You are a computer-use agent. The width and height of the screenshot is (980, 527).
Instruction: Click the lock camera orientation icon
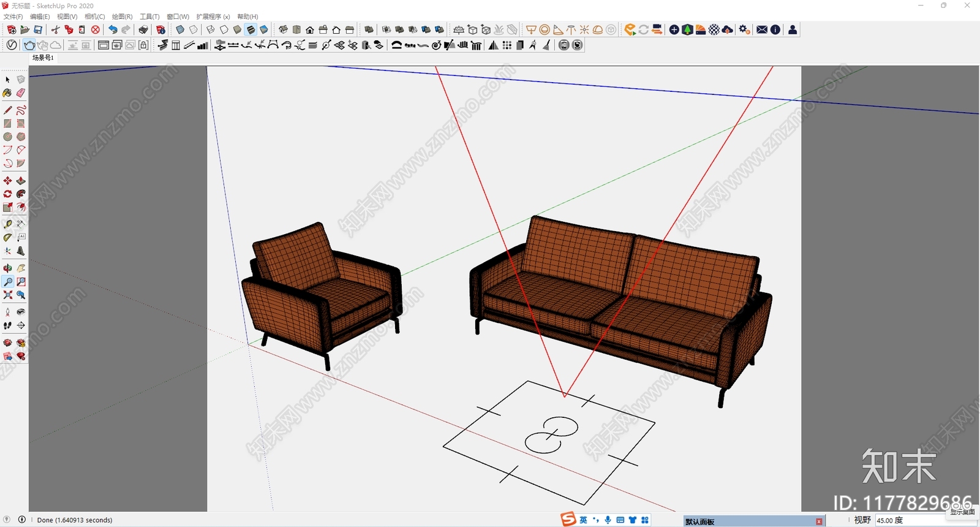143,45
